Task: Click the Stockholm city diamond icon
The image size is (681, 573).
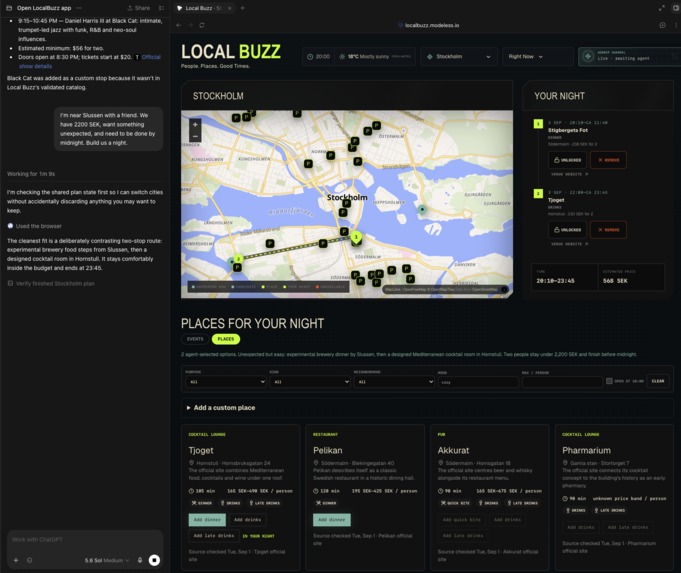Action: 430,56
